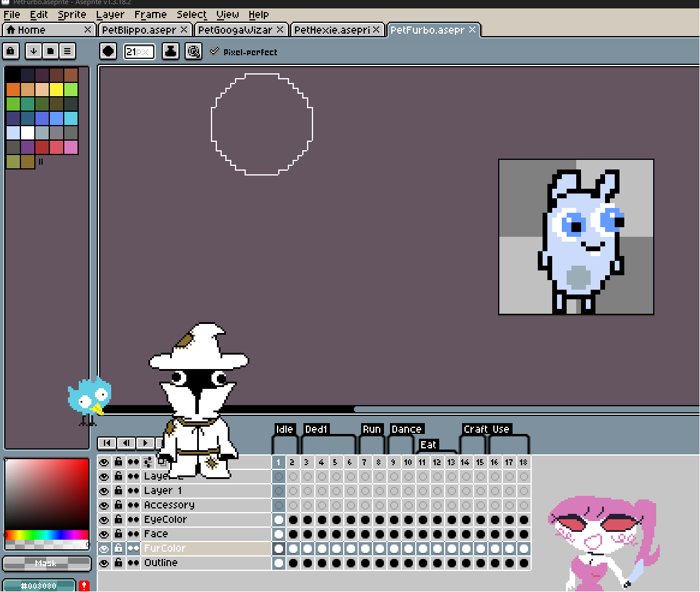Hide the Layer 1 layer
Screen dimensions: 700x592
(104, 491)
